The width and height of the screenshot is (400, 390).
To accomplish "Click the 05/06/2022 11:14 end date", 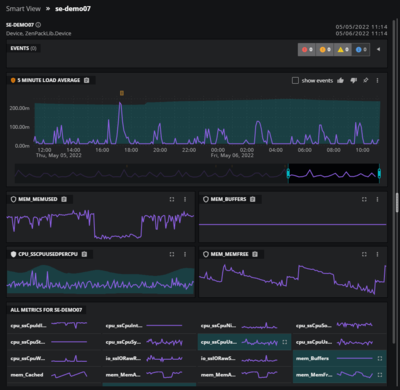I will point(361,33).
